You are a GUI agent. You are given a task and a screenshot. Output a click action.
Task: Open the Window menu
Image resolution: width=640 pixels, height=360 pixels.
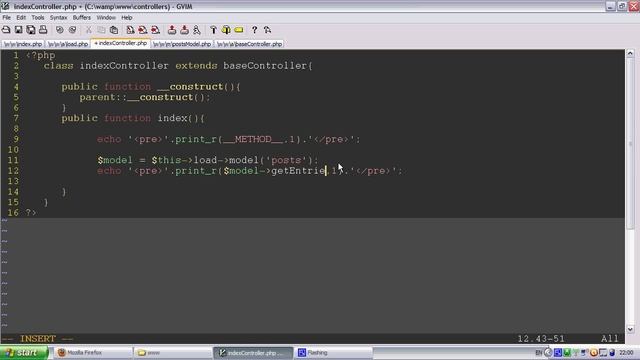tap(106, 18)
